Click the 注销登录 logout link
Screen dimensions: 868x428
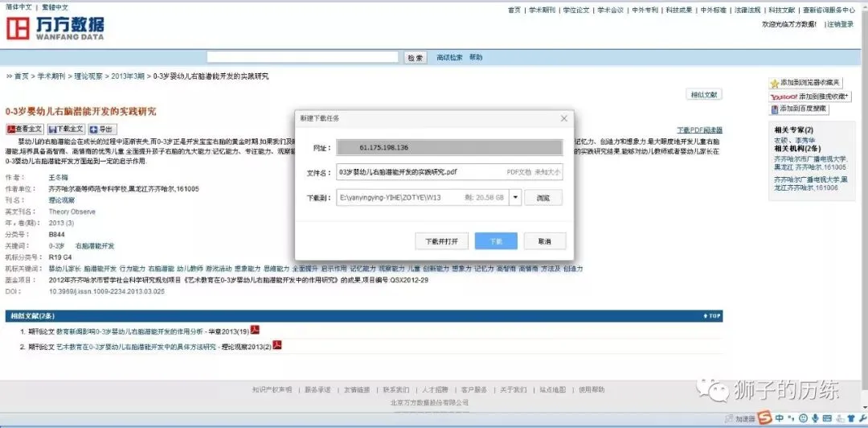(x=841, y=24)
